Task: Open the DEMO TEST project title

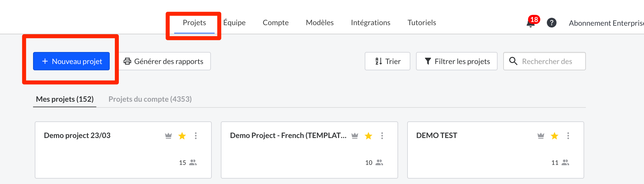Action: coord(437,135)
